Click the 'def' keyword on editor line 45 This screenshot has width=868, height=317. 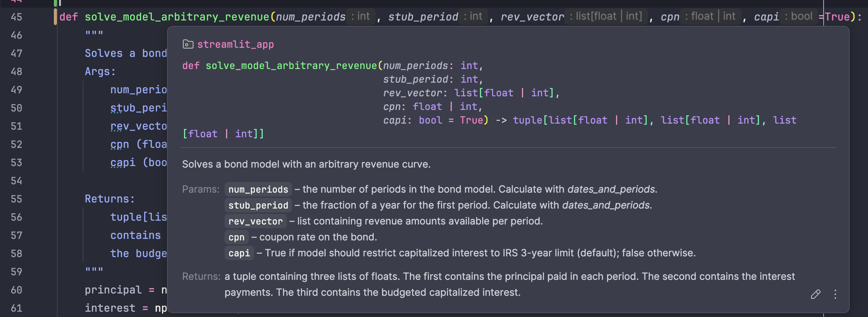[x=69, y=17]
